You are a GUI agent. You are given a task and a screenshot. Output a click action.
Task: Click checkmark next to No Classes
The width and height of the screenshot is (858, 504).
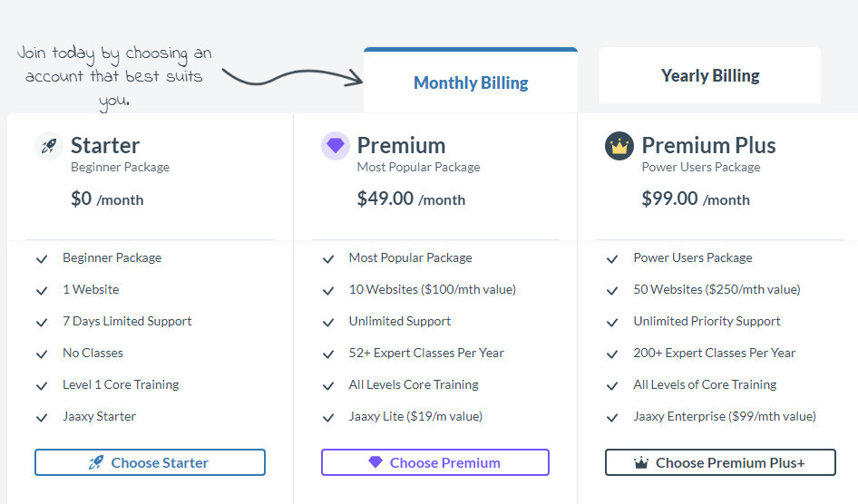point(42,354)
